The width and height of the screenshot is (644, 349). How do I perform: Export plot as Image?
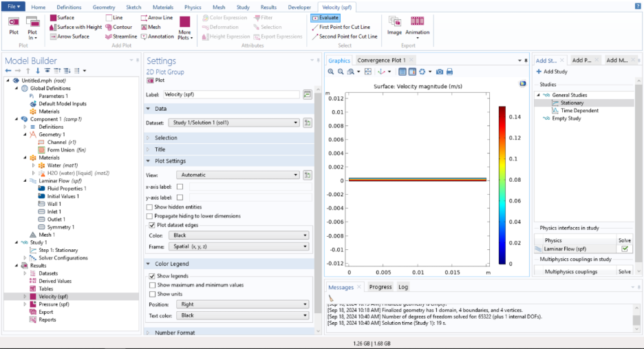[394, 25]
